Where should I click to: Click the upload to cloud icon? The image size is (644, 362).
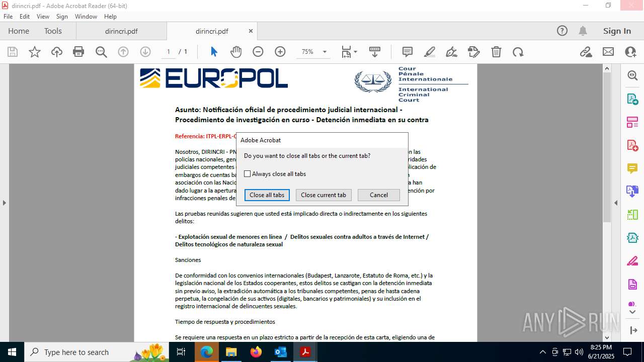57,52
